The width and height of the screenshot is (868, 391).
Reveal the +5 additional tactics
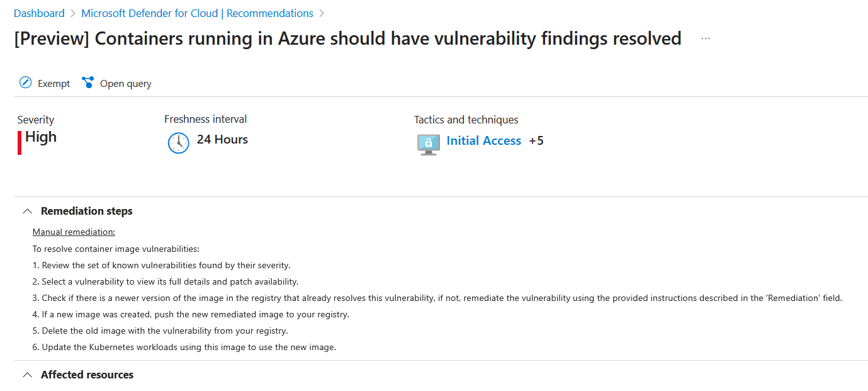(x=536, y=140)
